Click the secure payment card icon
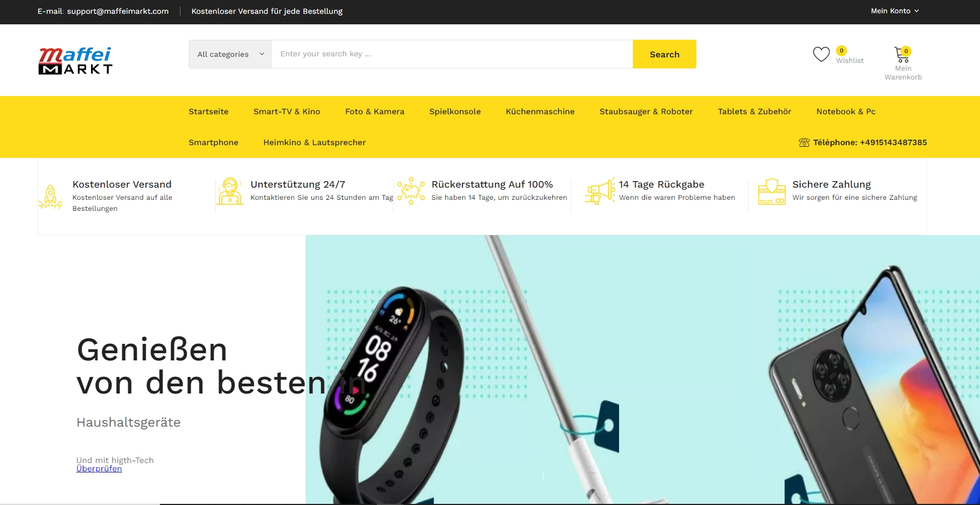Image resolution: width=980 pixels, height=505 pixels. [x=772, y=191]
